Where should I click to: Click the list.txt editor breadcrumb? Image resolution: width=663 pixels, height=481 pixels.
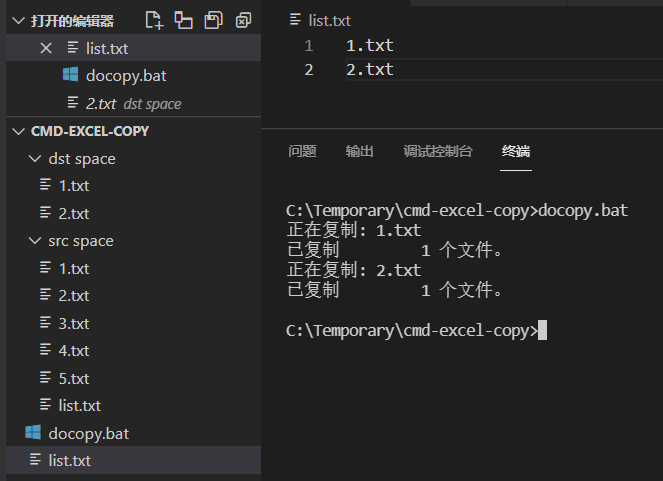(x=328, y=20)
